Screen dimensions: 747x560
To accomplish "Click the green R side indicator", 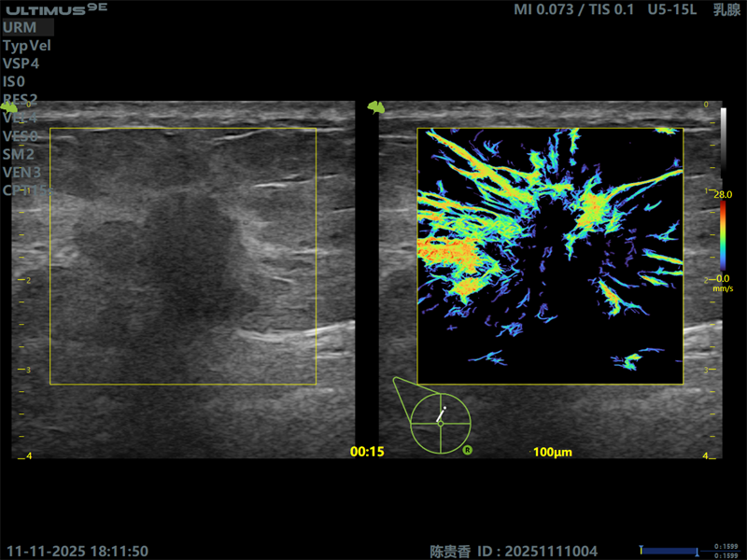I will pyautogui.click(x=468, y=450).
